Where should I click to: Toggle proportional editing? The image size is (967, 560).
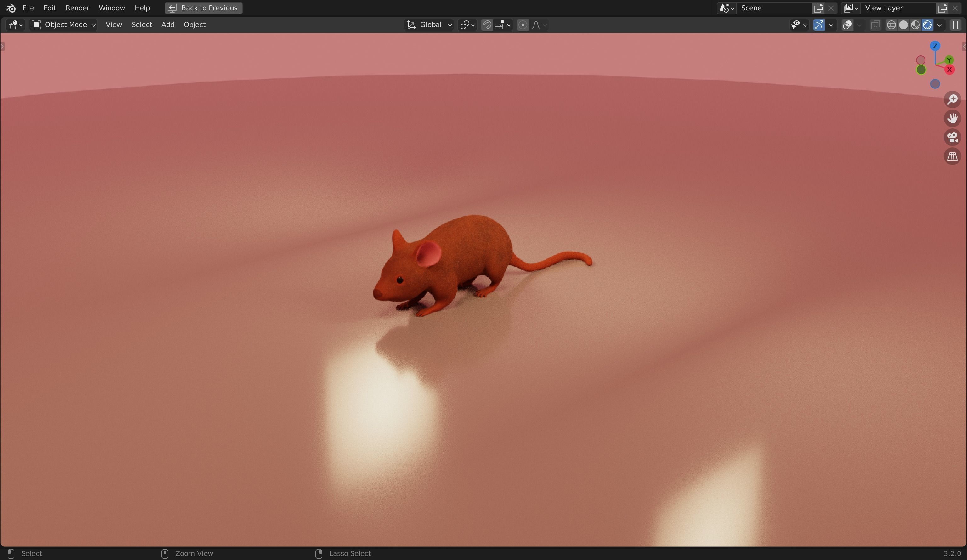coord(522,25)
